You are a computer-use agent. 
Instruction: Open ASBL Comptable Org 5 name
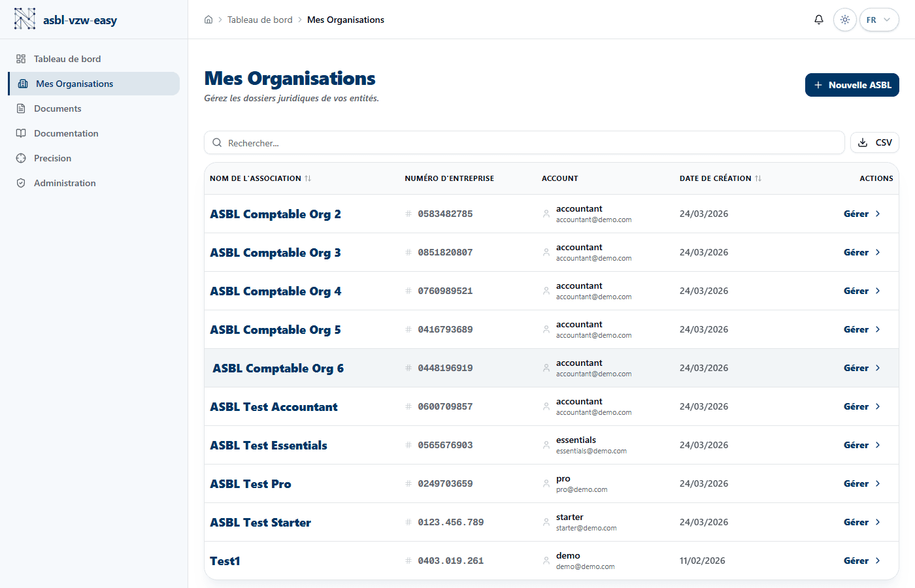[x=275, y=329]
